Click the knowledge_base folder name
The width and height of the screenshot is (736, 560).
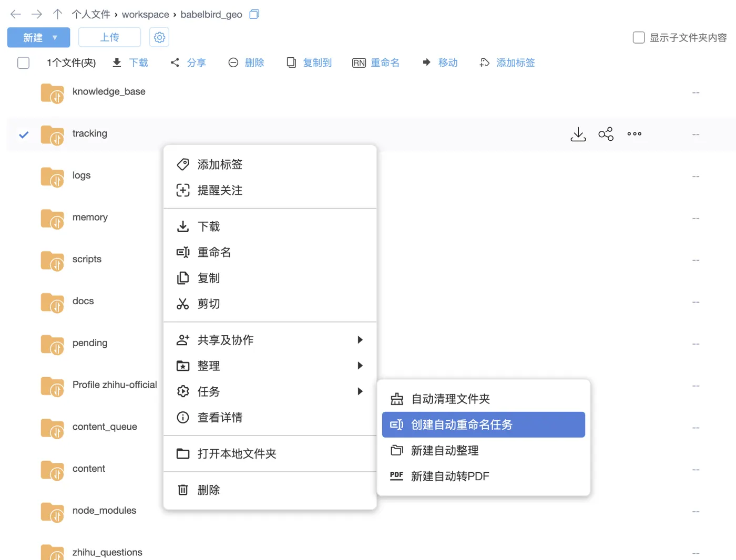click(x=109, y=91)
